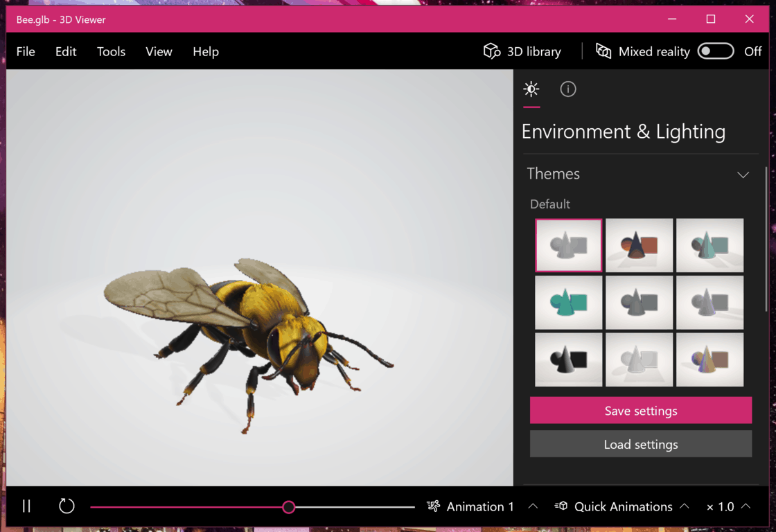The width and height of the screenshot is (776, 532).
Task: Open the Edit menu
Action: [66, 51]
